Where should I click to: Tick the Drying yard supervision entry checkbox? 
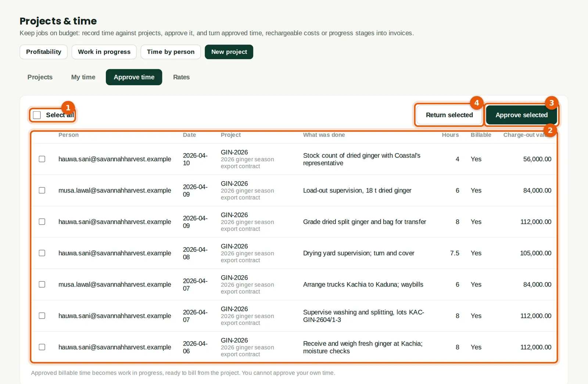coord(42,253)
